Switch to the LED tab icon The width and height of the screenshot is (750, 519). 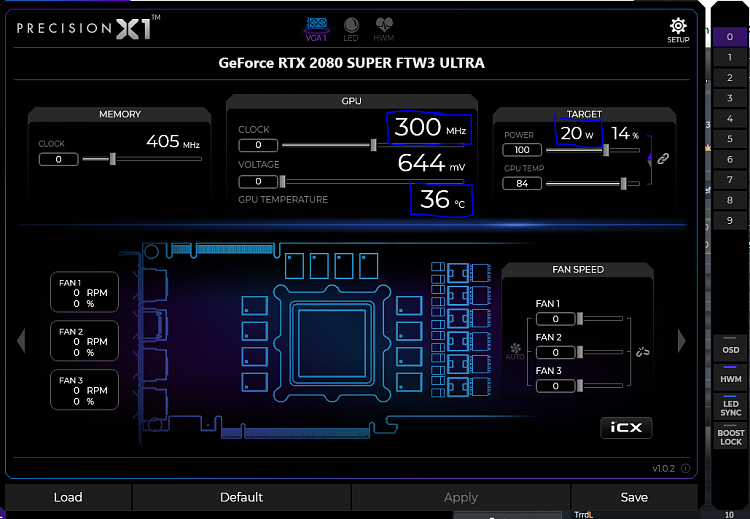click(x=351, y=29)
